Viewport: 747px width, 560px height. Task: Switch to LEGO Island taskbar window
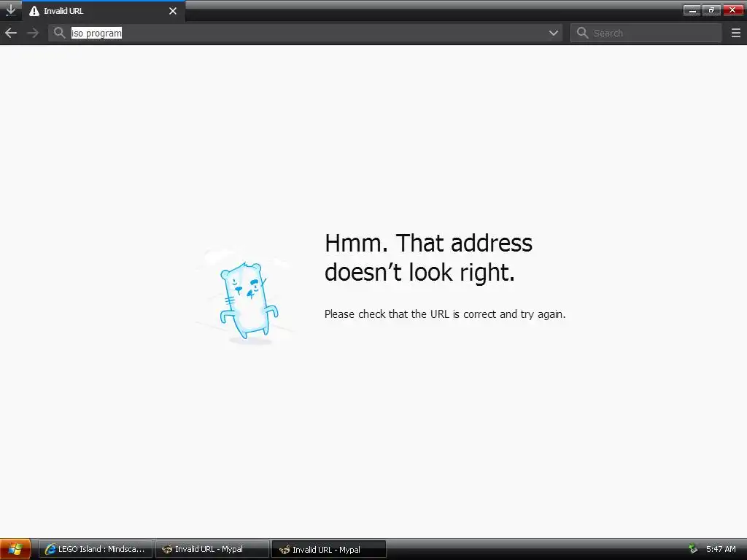96,549
